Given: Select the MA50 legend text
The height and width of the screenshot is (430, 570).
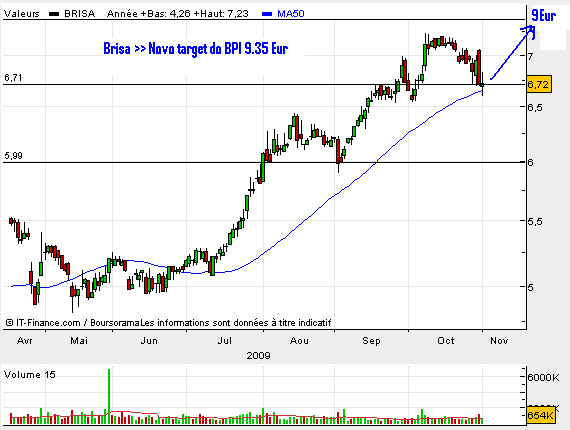Looking at the screenshot, I should [x=291, y=14].
